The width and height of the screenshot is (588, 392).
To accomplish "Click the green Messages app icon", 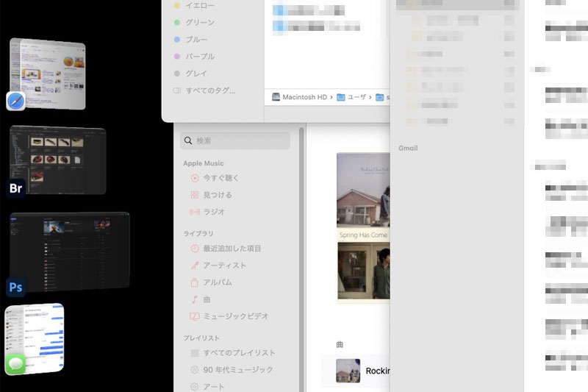I will [15, 364].
